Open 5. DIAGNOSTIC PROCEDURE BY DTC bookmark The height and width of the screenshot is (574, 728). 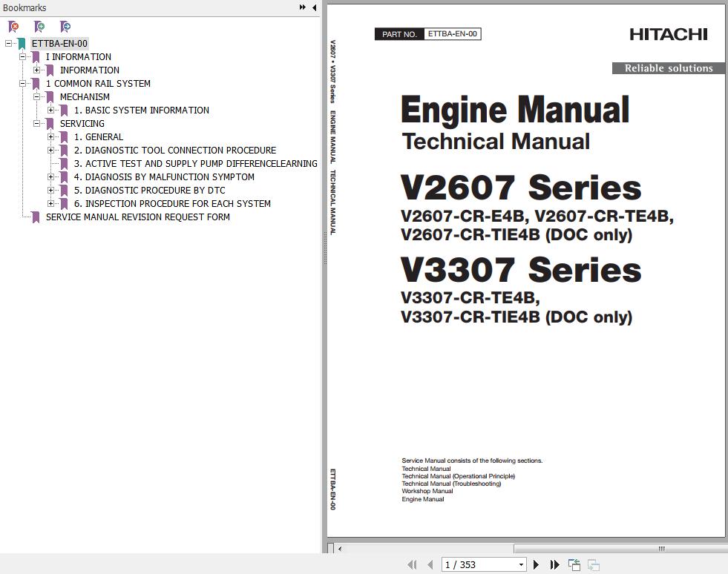pos(149,191)
